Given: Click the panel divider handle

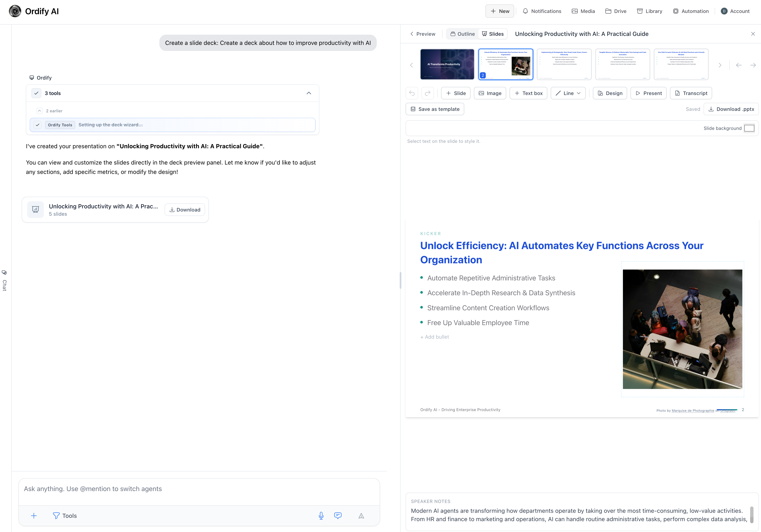Looking at the screenshot, I should click(x=400, y=280).
